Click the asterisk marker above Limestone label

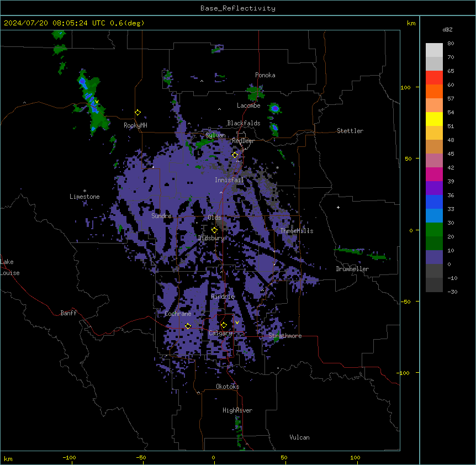point(84,191)
